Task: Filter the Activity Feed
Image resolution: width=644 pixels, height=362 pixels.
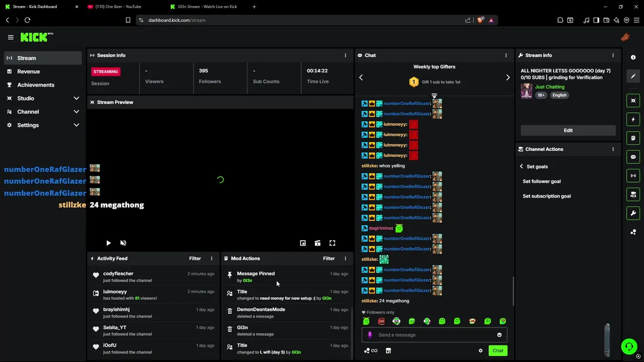Action: point(195,258)
